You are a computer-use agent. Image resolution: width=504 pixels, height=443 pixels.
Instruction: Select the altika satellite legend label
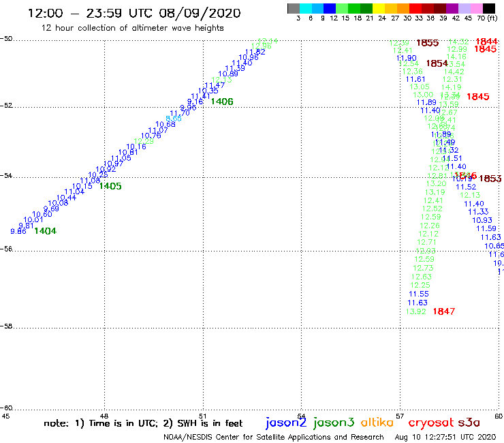377,422
